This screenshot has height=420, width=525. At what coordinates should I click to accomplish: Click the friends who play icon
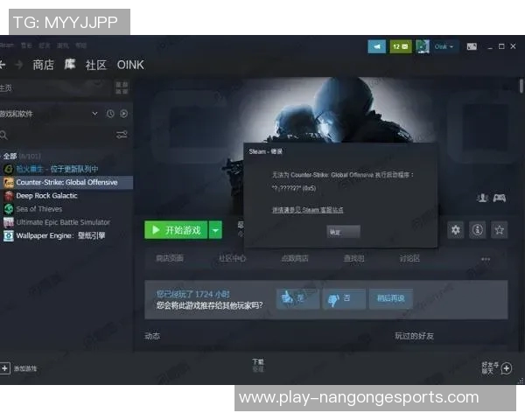(482, 198)
